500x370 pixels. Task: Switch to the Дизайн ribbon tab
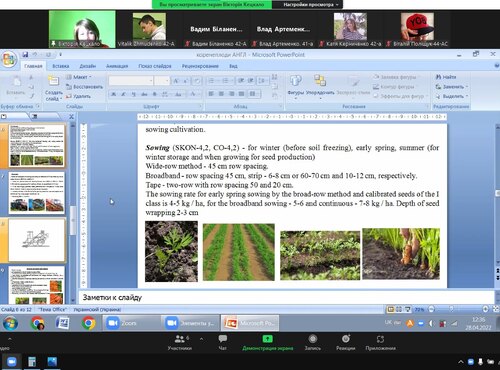tap(87, 66)
